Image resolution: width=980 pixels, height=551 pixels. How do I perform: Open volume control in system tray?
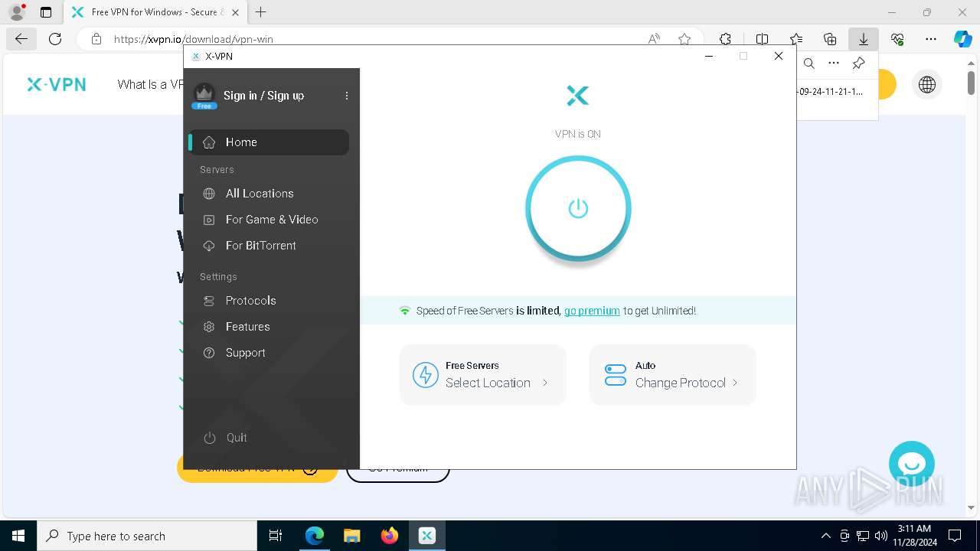tap(881, 536)
